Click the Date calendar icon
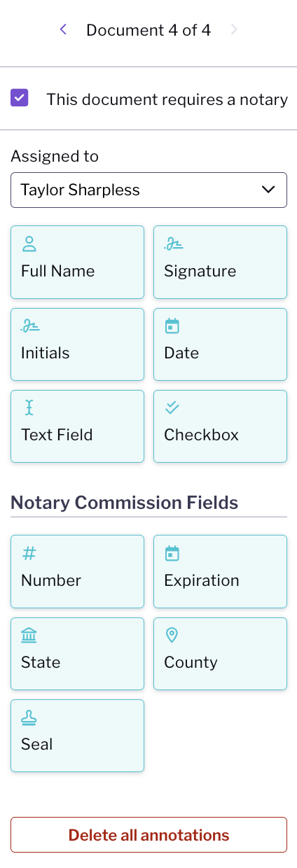The width and height of the screenshot is (297, 868). (172, 326)
